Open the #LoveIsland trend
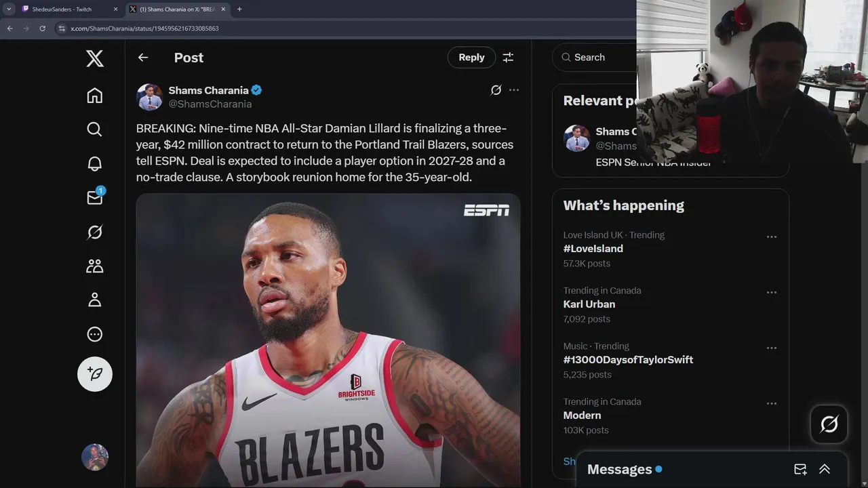 pos(593,249)
